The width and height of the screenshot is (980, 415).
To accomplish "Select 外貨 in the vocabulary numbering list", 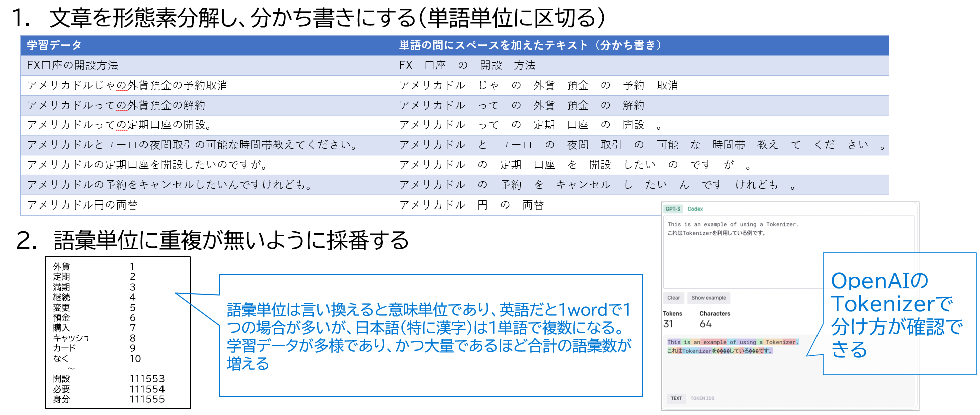I will pos(62,267).
